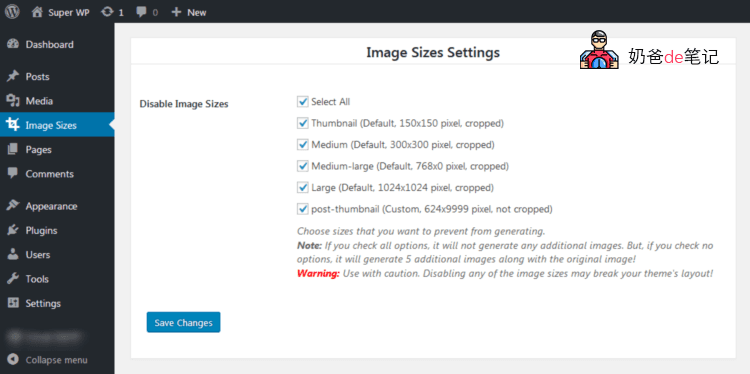The width and height of the screenshot is (750, 374).
Task: Open the Super WP site home icon
Action: (x=37, y=12)
